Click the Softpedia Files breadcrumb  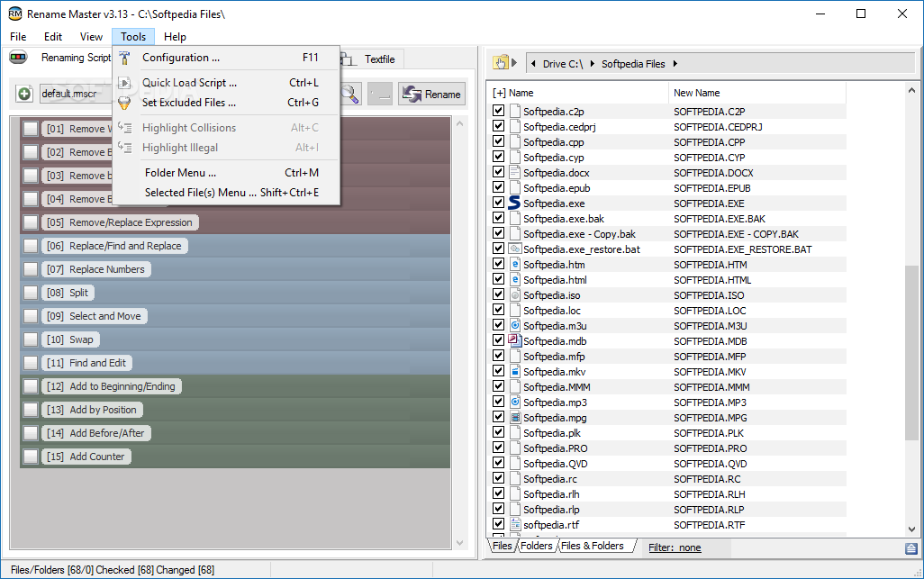point(633,64)
